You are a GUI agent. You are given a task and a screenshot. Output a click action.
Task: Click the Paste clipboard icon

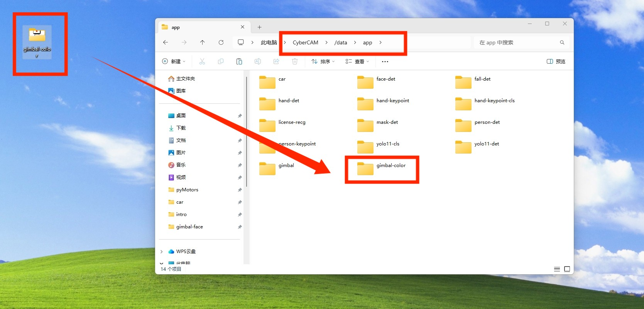[x=239, y=61]
